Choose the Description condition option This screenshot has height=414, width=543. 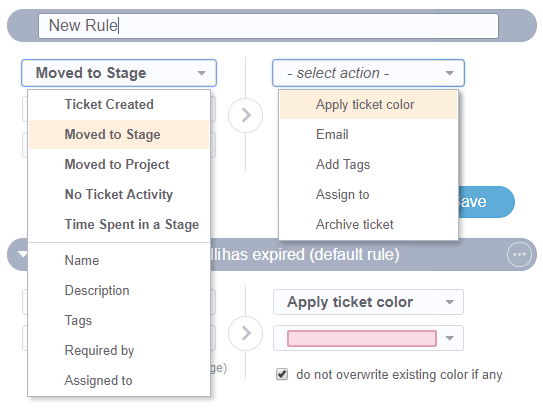tap(119, 291)
